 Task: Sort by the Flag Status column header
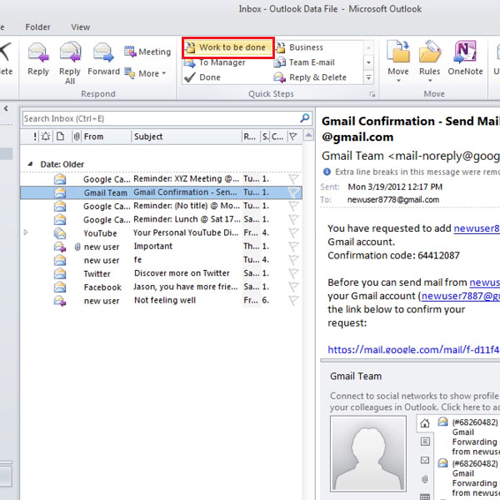(293, 136)
